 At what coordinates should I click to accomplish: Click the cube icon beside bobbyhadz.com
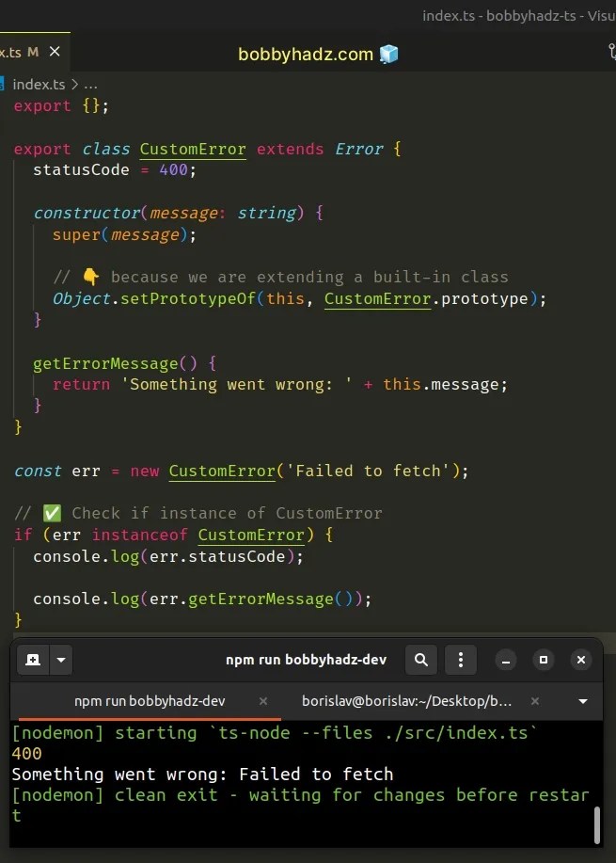coord(388,54)
